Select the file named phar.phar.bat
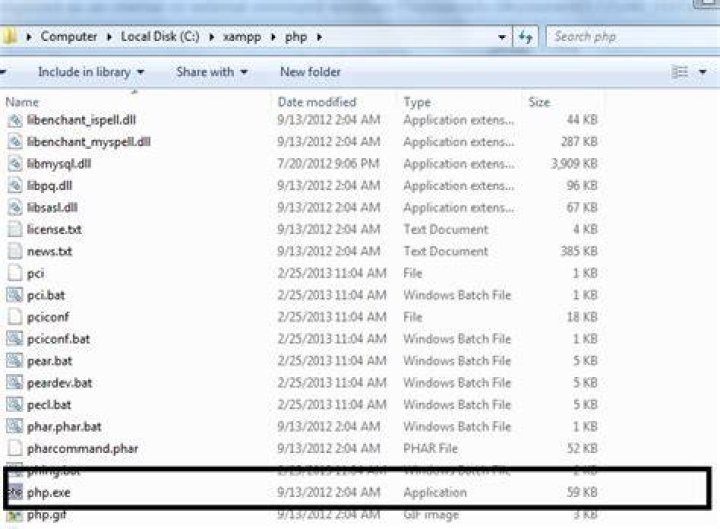 coord(64,427)
